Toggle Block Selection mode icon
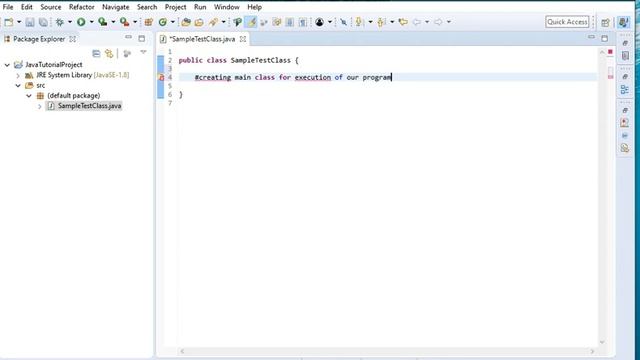This screenshot has height=360, width=640. click(289, 22)
